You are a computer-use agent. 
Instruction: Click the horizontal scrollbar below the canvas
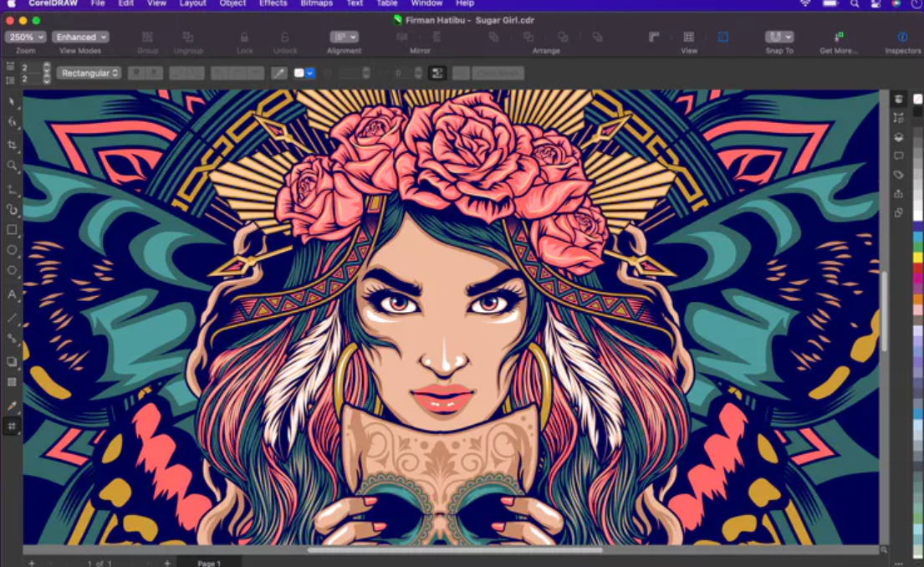[455, 550]
